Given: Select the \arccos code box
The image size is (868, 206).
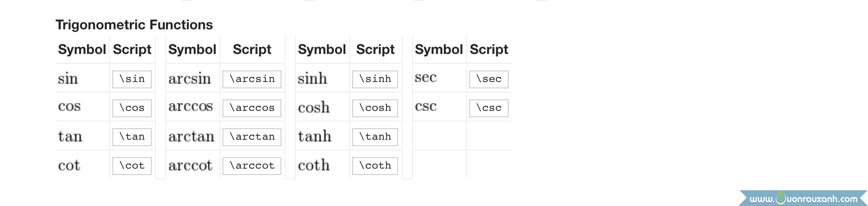Looking at the screenshot, I should click(x=252, y=108).
